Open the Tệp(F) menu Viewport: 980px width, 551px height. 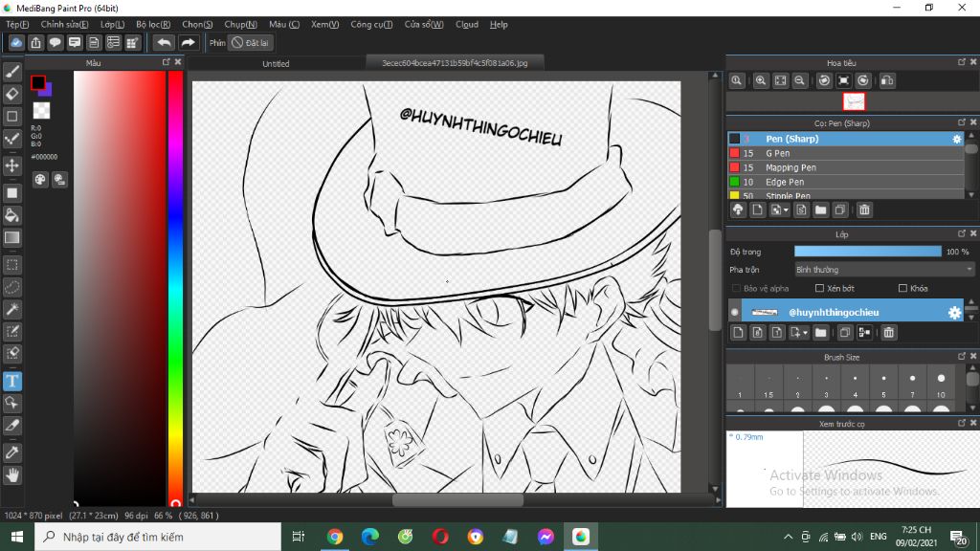17,24
